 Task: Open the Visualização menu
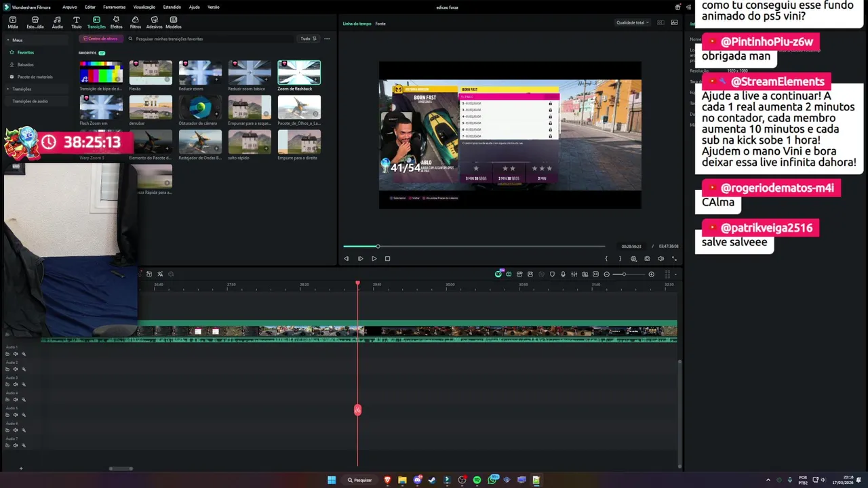(x=144, y=7)
